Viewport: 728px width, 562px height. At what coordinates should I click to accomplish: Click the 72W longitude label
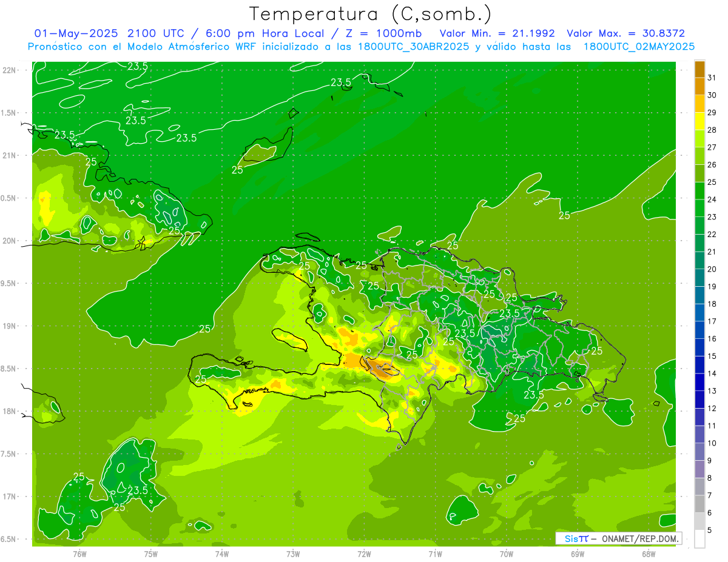tap(364, 554)
